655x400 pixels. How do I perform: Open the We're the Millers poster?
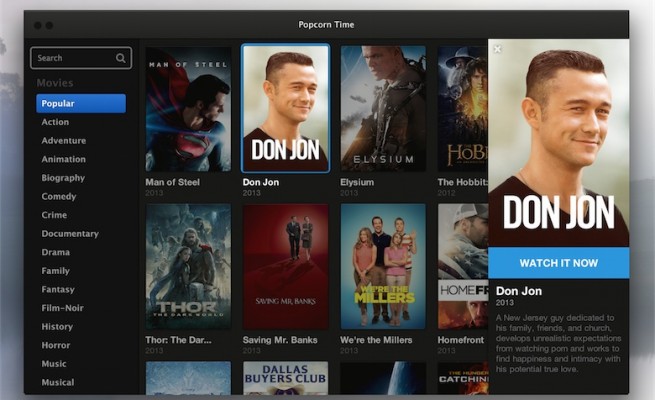383,266
